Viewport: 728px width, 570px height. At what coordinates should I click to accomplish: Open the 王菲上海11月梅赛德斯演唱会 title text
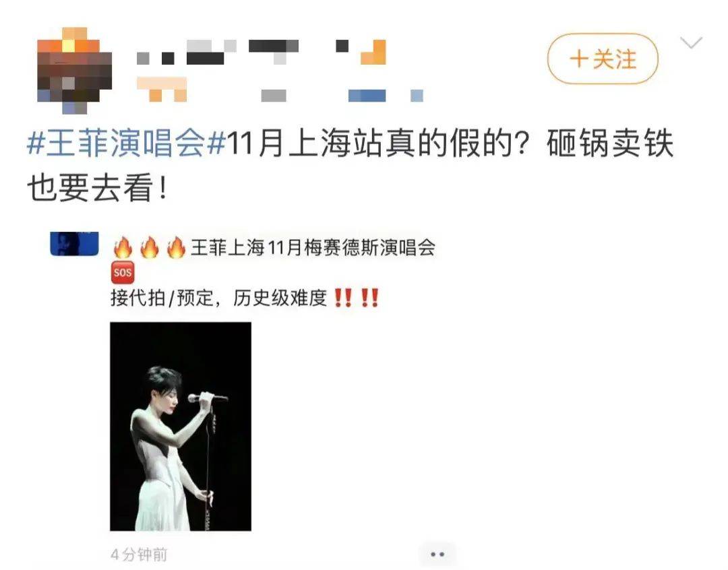(313, 247)
